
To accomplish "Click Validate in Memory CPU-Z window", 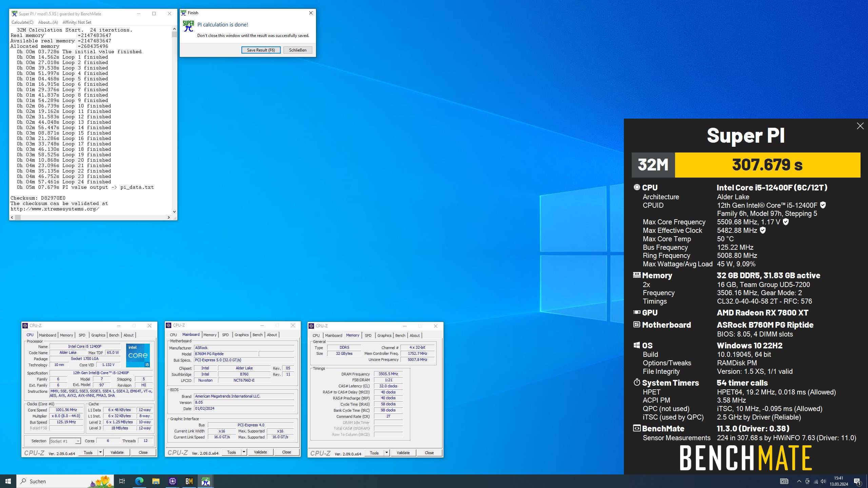I will click(403, 453).
